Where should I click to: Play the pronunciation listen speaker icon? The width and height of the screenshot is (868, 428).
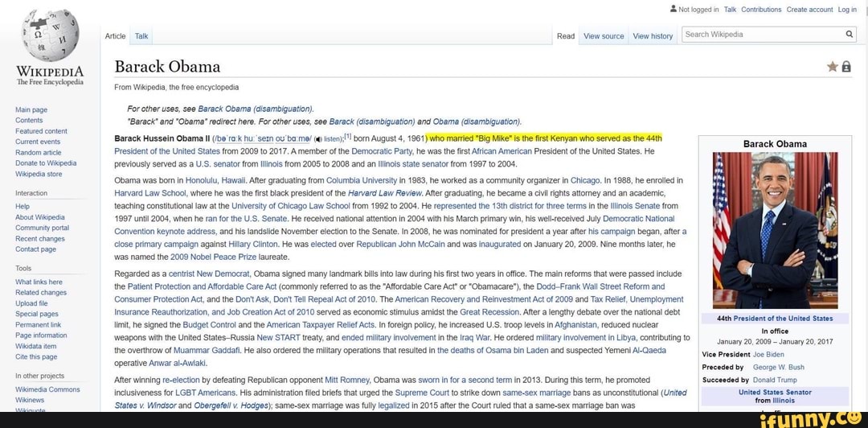(317, 138)
